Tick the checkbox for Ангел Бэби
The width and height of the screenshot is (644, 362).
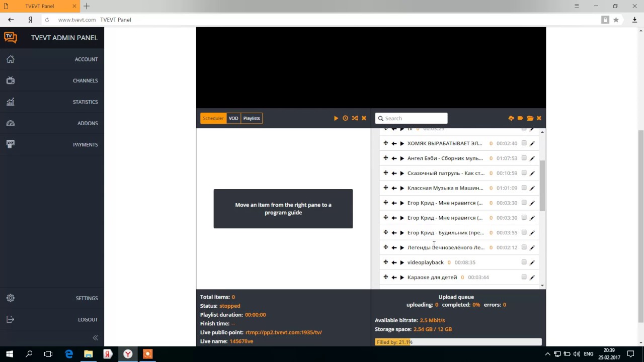524,158
